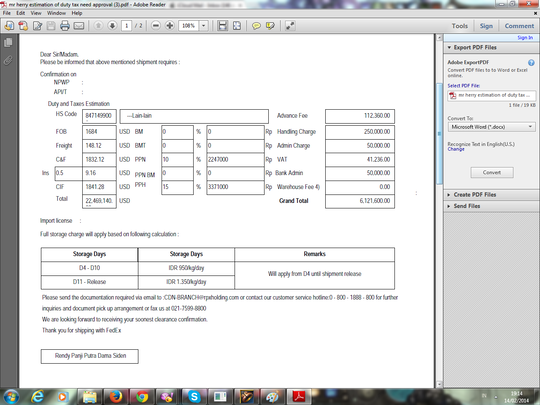Open the File menu
Viewport: 540px width, 405px height.
pos(7,13)
